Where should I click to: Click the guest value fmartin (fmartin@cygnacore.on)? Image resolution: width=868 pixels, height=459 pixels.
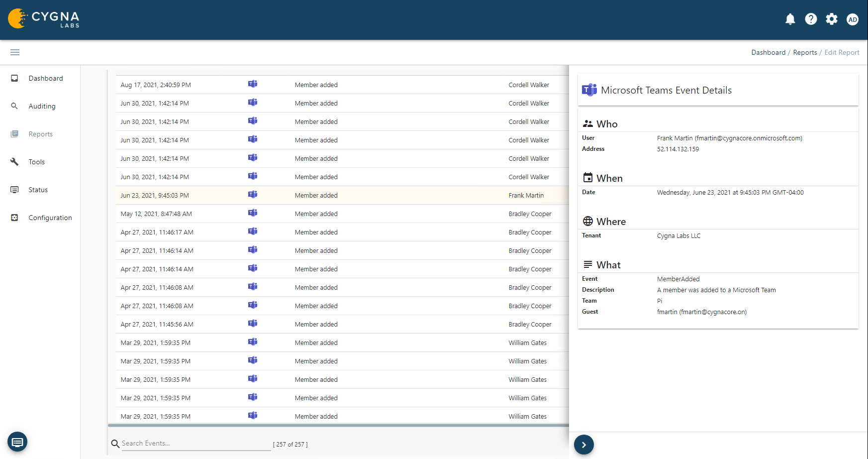point(702,312)
